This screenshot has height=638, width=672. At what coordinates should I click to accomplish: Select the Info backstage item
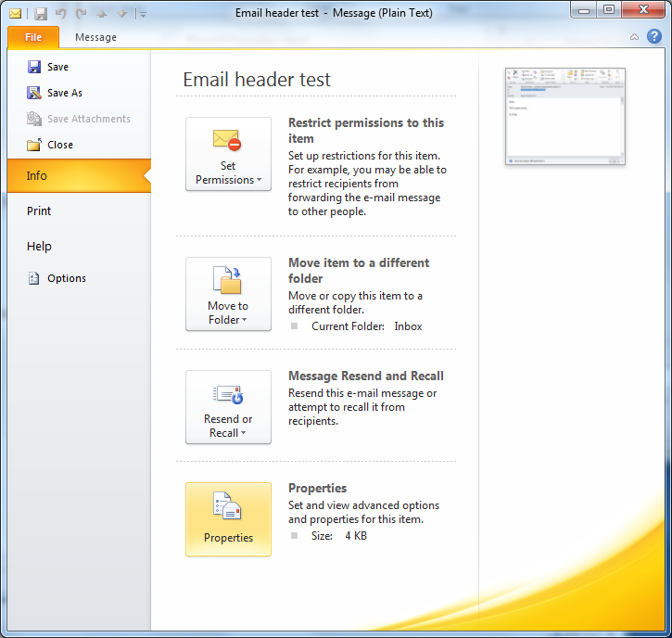point(37,175)
